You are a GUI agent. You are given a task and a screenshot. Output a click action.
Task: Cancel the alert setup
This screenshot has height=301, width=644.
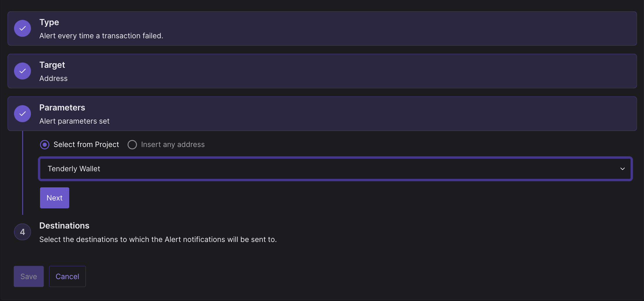coord(67,276)
